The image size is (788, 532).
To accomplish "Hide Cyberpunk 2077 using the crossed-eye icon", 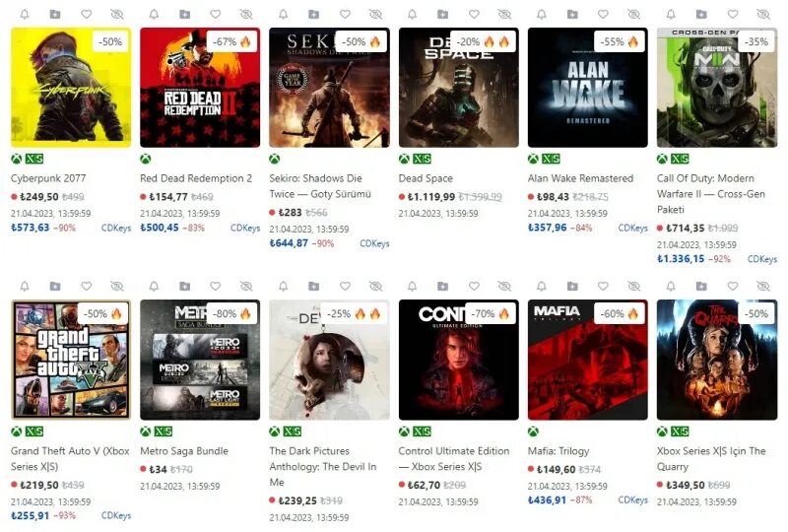I will 116,14.
